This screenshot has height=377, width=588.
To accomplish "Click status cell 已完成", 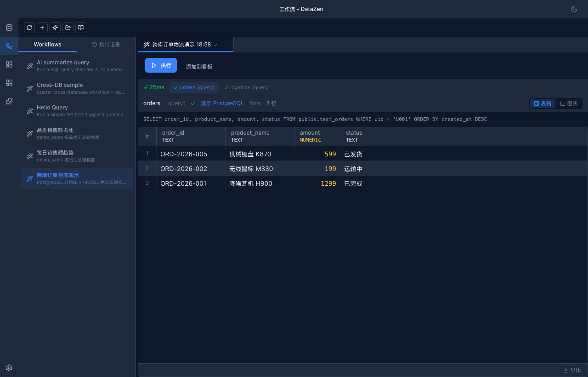I will coord(374,183).
